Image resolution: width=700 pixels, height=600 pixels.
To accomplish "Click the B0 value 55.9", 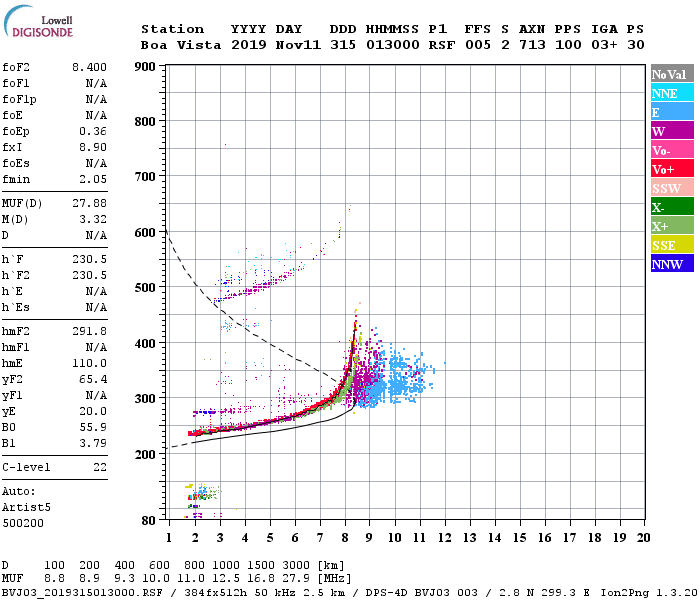I will click(x=93, y=428).
